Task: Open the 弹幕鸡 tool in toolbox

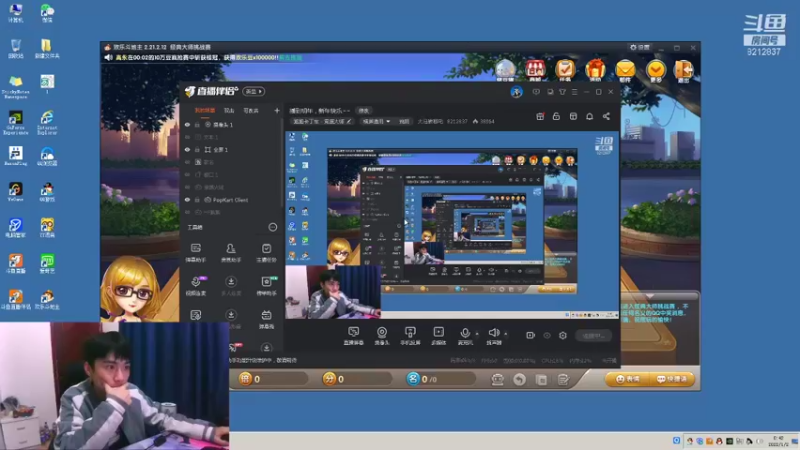Action: [x=266, y=319]
